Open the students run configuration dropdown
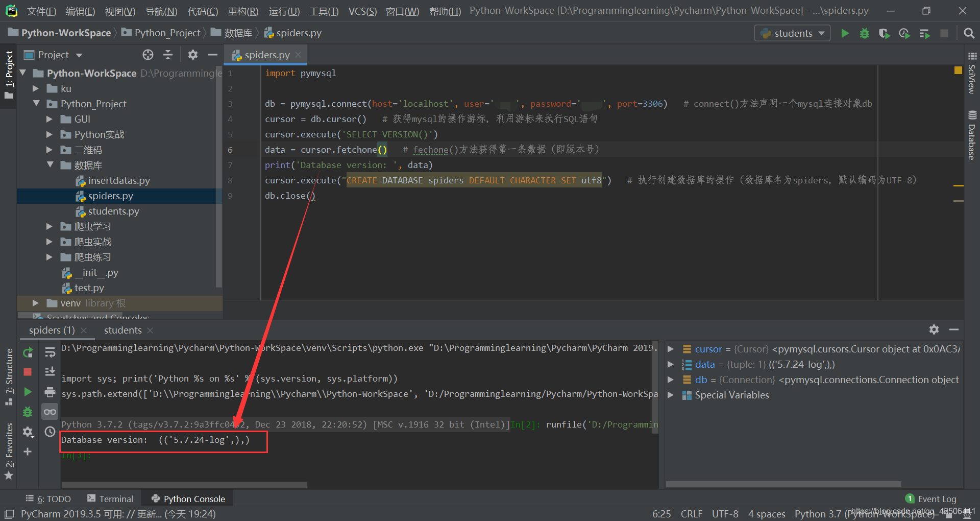Screen dimensions: 980x521 [x=792, y=33]
